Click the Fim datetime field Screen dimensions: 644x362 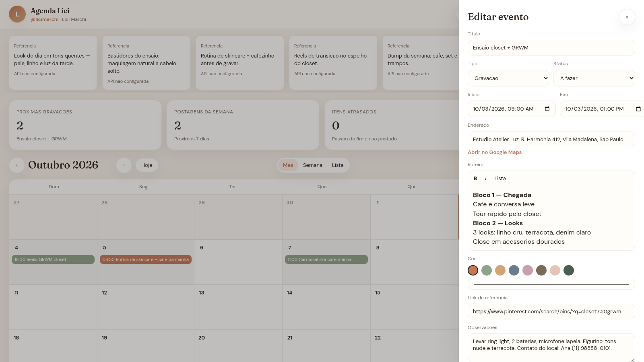tap(602, 109)
